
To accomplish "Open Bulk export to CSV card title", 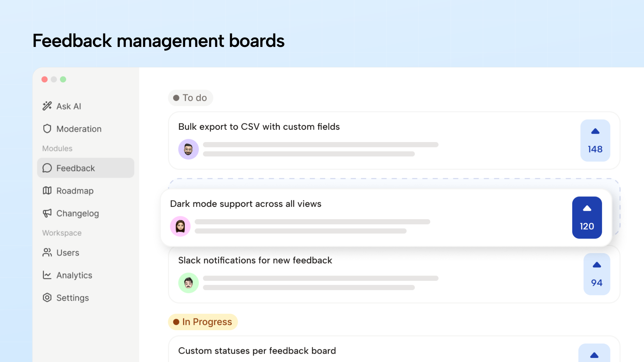I will pos(259,127).
